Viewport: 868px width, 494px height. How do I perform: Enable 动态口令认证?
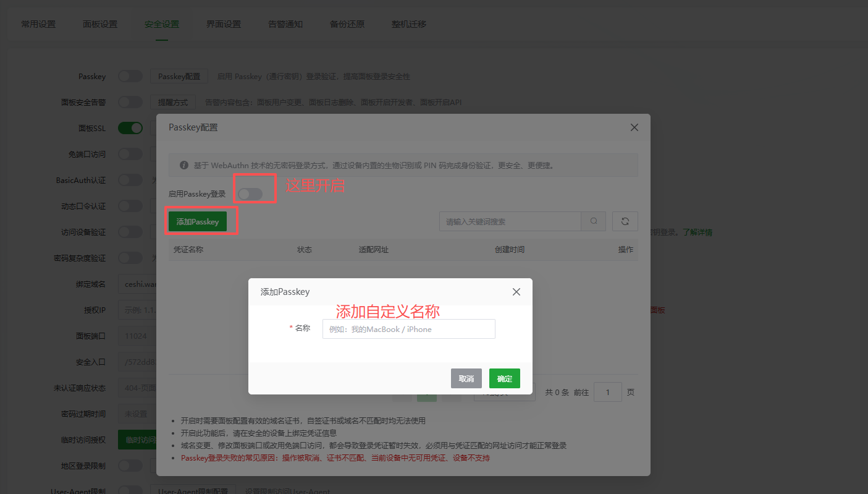click(129, 206)
